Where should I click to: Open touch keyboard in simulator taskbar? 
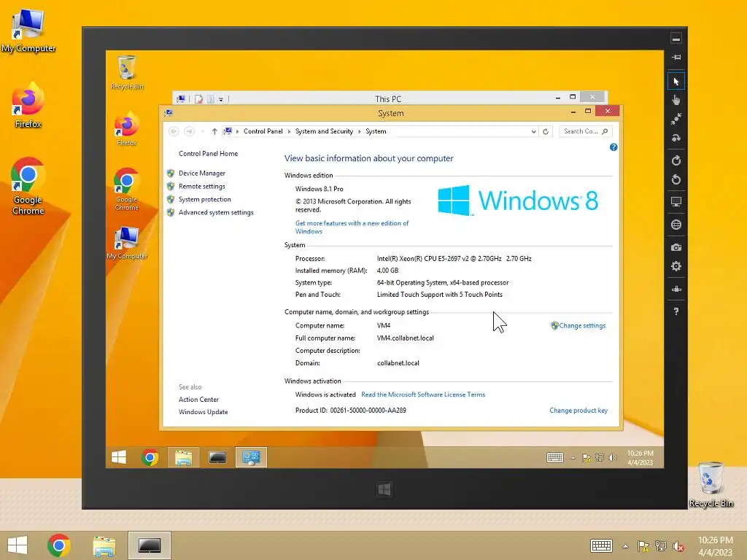coord(555,458)
